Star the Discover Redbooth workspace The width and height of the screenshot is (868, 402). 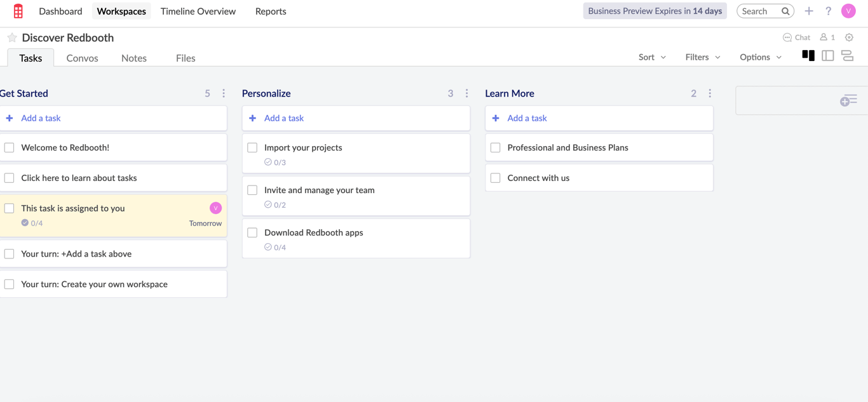tap(12, 37)
